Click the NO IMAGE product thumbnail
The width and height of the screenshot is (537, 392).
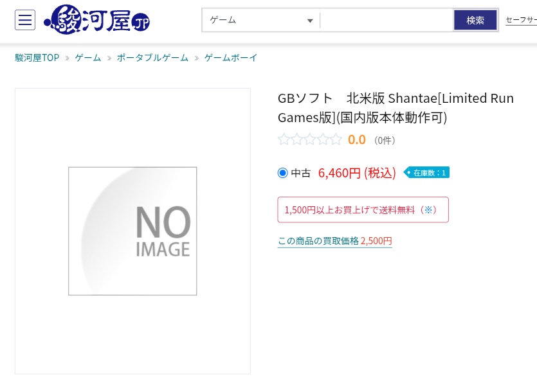[132, 231]
